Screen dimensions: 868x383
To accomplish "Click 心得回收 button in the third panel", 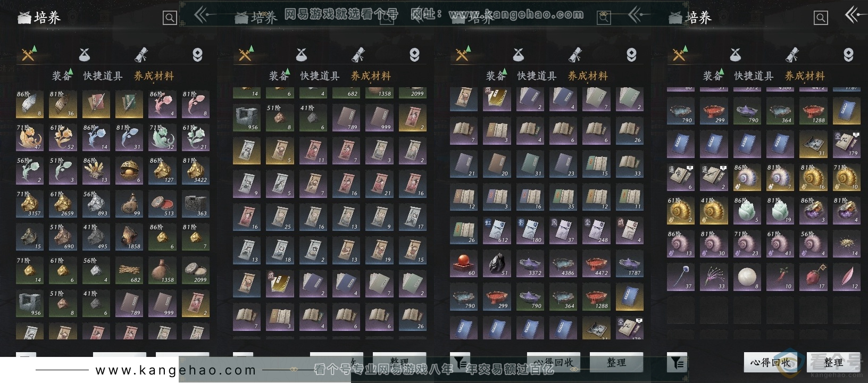I will (x=553, y=362).
